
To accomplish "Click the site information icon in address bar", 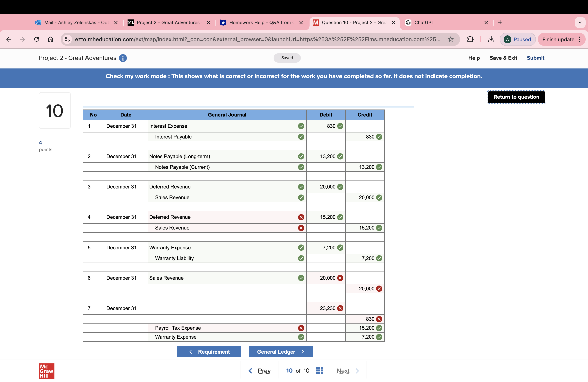I will pyautogui.click(x=67, y=39).
